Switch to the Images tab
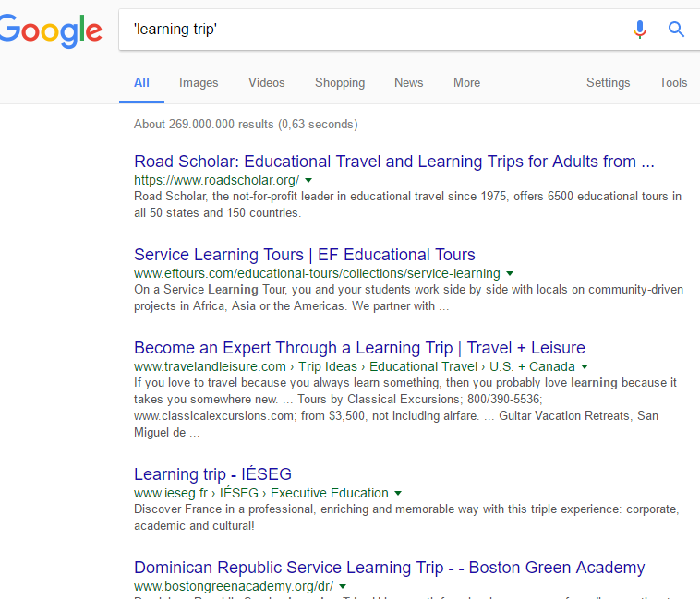 [x=199, y=82]
